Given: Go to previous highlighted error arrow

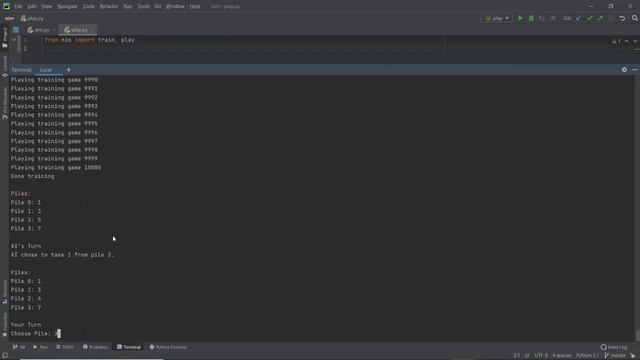Looking at the screenshot, I should tap(627, 41).
